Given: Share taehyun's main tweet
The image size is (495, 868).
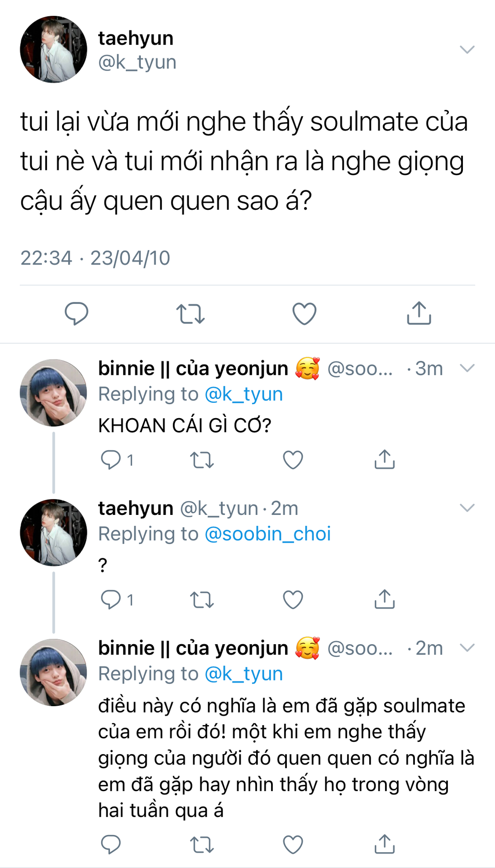Looking at the screenshot, I should tap(419, 313).
